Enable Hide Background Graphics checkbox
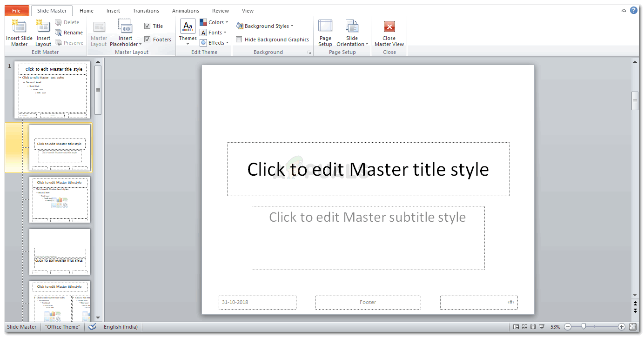Viewport: 644px width, 337px height. pyautogui.click(x=239, y=40)
